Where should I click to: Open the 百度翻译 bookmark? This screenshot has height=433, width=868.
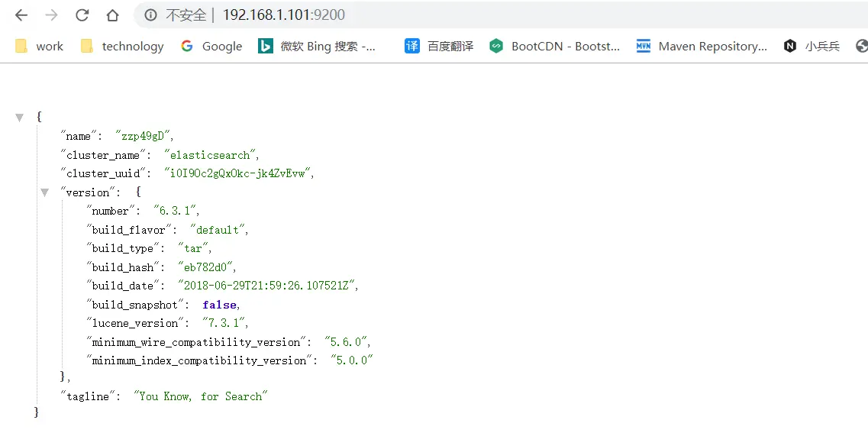439,47
